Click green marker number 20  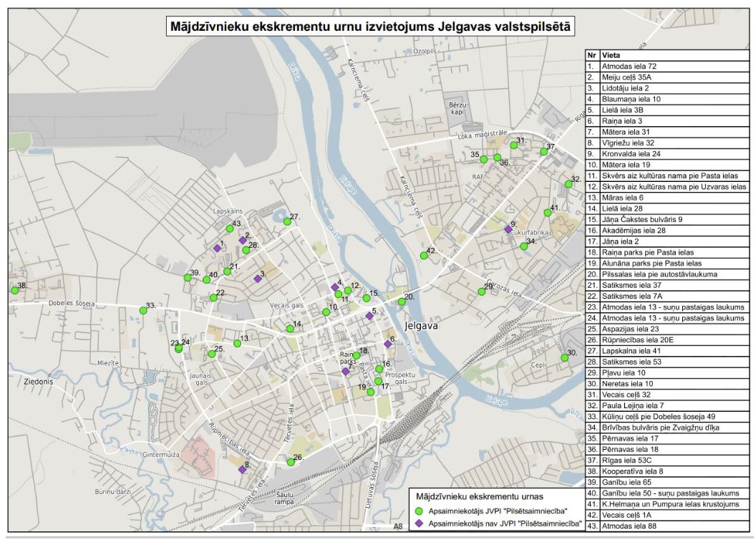tap(402, 302)
